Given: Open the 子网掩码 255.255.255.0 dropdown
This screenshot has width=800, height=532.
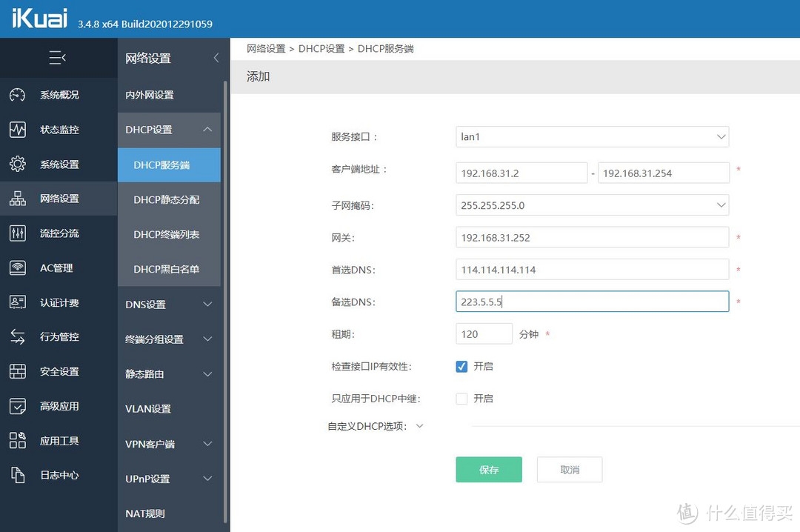Looking at the screenshot, I should [x=592, y=205].
